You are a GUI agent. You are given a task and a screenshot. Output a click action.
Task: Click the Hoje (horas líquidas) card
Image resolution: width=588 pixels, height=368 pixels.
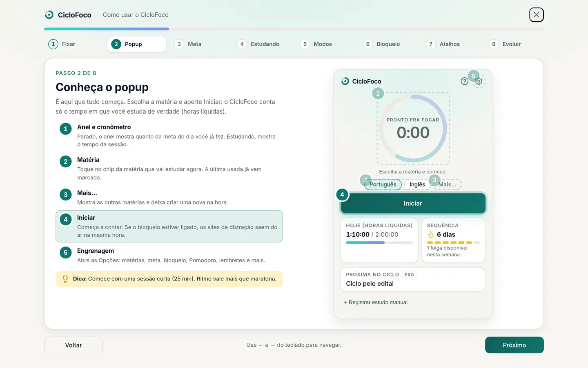(x=379, y=240)
